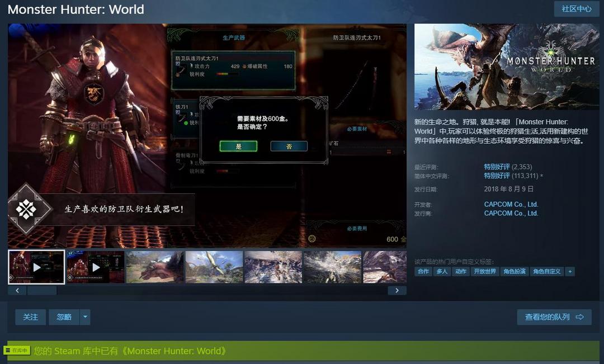The image size is (604, 364).
Task: Click the right arrow of the thumbnail strip
Action: pyautogui.click(x=397, y=290)
